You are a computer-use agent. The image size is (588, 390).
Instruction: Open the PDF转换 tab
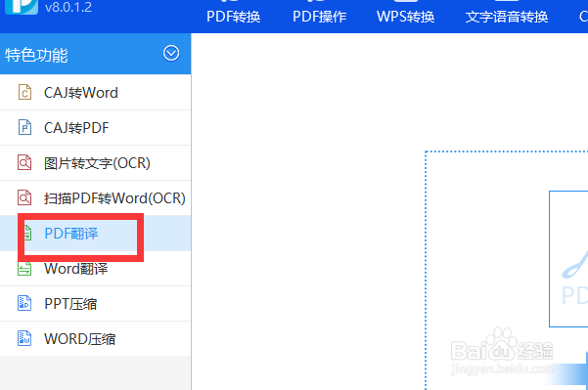point(233,17)
